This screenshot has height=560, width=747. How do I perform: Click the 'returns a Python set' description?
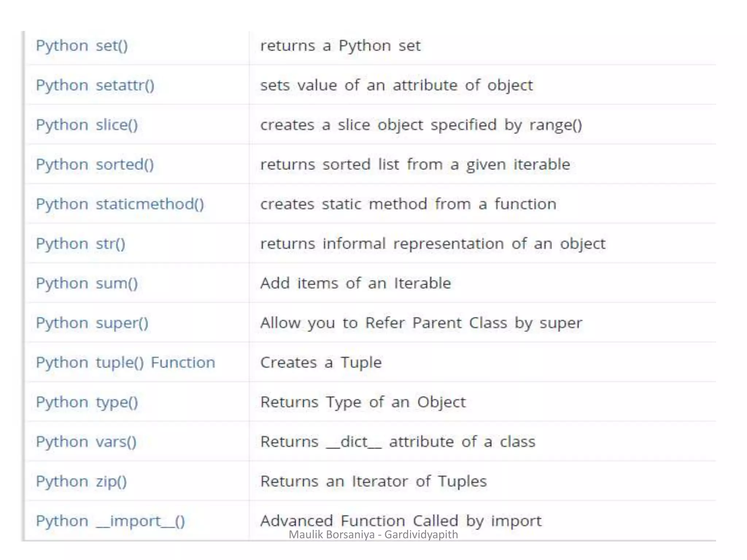pyautogui.click(x=340, y=46)
